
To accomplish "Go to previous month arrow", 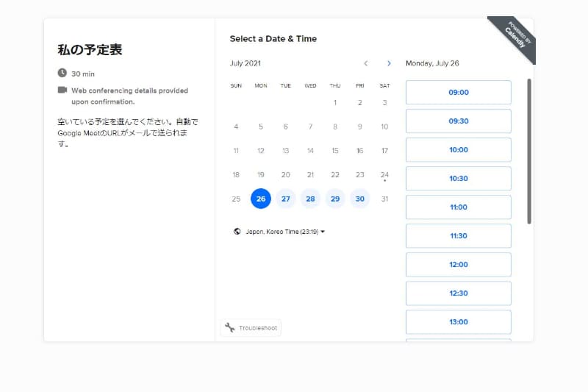I will [365, 63].
